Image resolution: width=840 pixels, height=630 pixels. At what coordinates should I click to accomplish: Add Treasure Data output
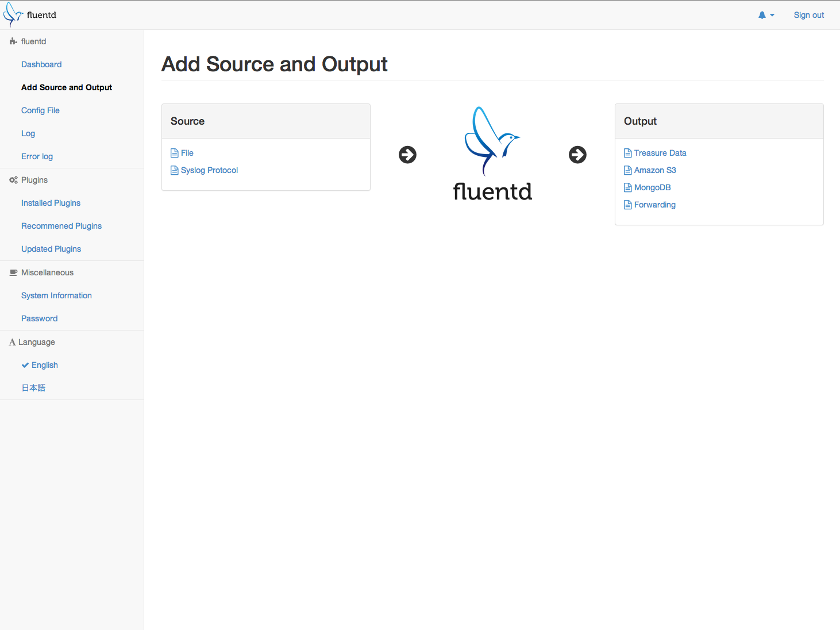tap(660, 153)
